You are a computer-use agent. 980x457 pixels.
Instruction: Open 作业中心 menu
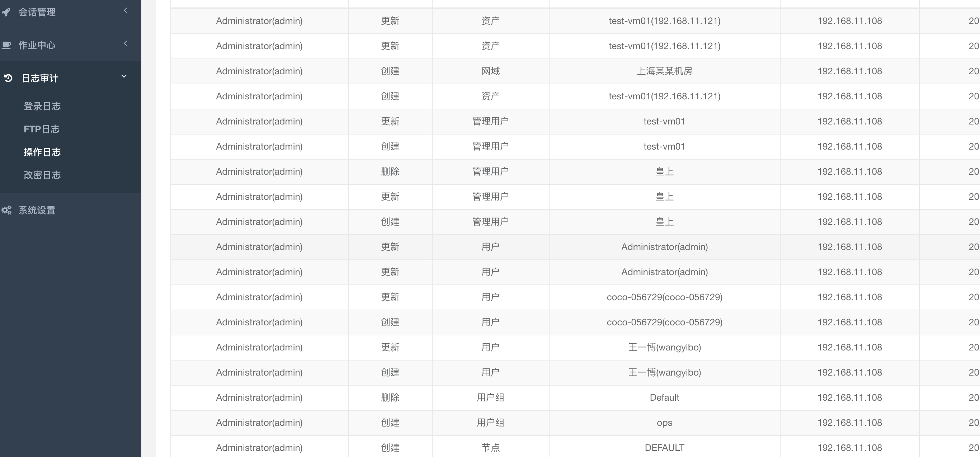click(37, 45)
